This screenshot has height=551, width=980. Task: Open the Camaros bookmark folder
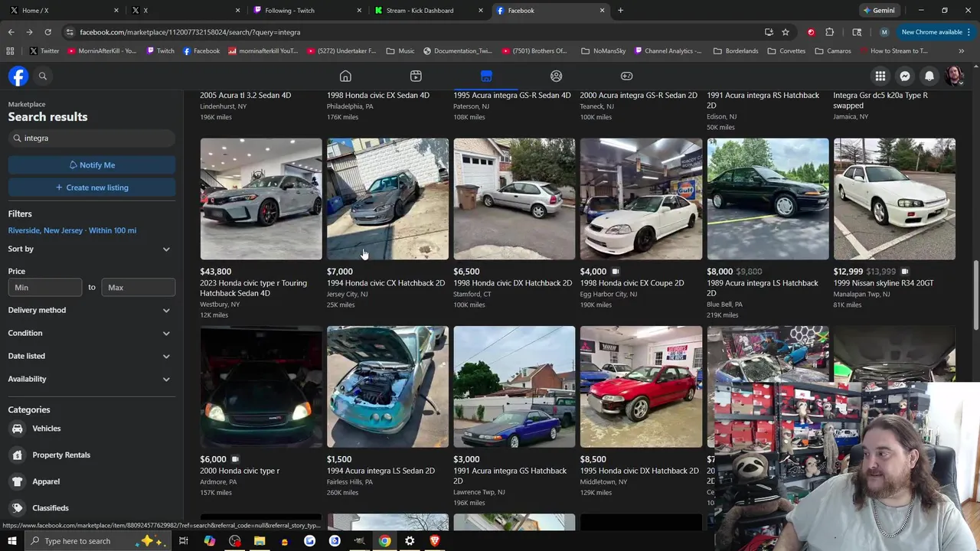tap(833, 51)
